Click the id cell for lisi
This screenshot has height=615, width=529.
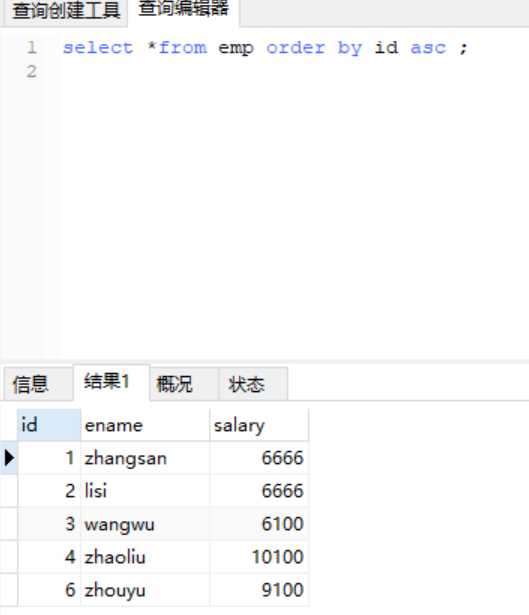(x=49, y=491)
